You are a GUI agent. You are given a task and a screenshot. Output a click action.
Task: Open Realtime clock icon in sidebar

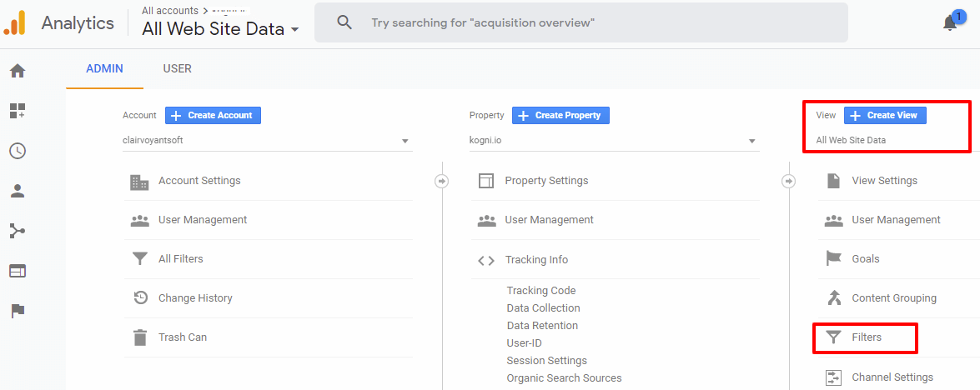coord(18,151)
